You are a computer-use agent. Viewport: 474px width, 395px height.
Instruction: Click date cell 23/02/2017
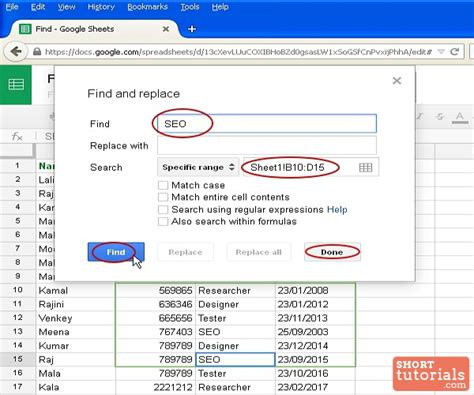(315, 387)
